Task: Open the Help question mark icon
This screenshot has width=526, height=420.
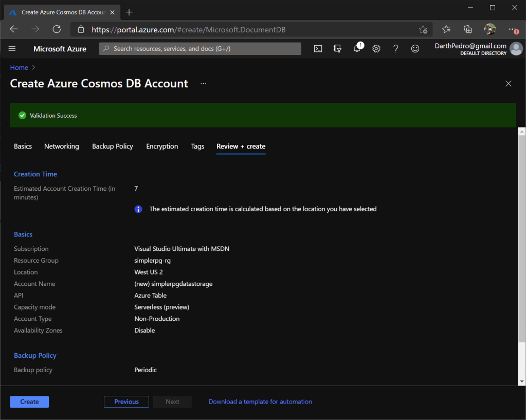Action: tap(395, 49)
